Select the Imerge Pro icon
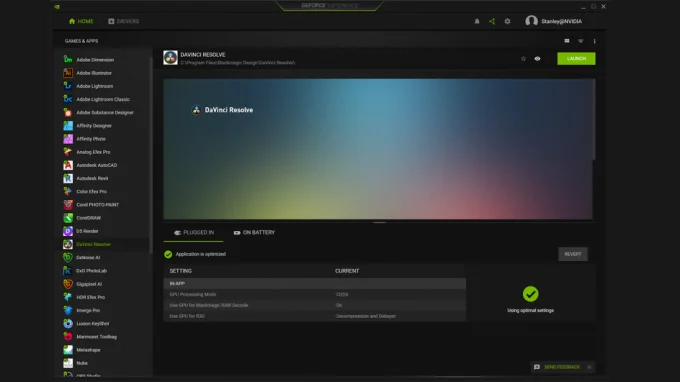Viewport: 680px width, 382px height. [68, 310]
